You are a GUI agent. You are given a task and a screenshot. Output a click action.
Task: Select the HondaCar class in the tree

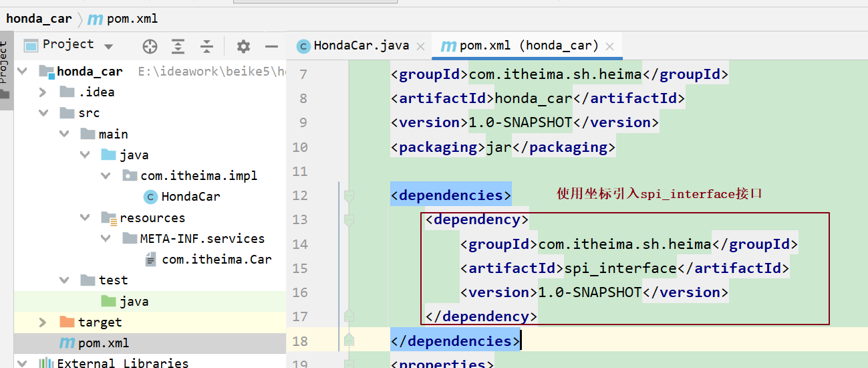pos(190,197)
